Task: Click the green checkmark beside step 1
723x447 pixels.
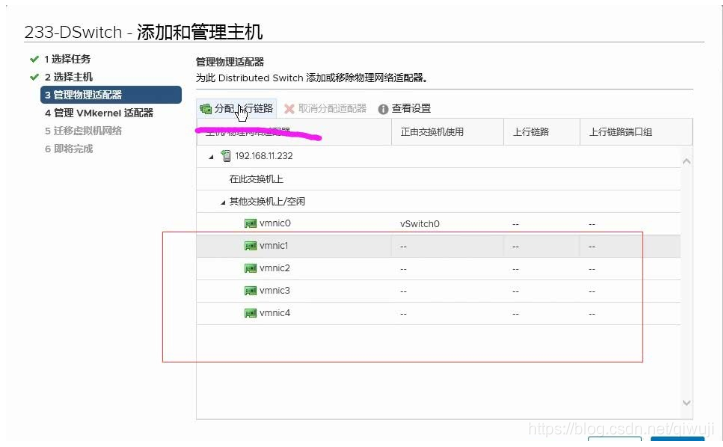Action: (34, 59)
